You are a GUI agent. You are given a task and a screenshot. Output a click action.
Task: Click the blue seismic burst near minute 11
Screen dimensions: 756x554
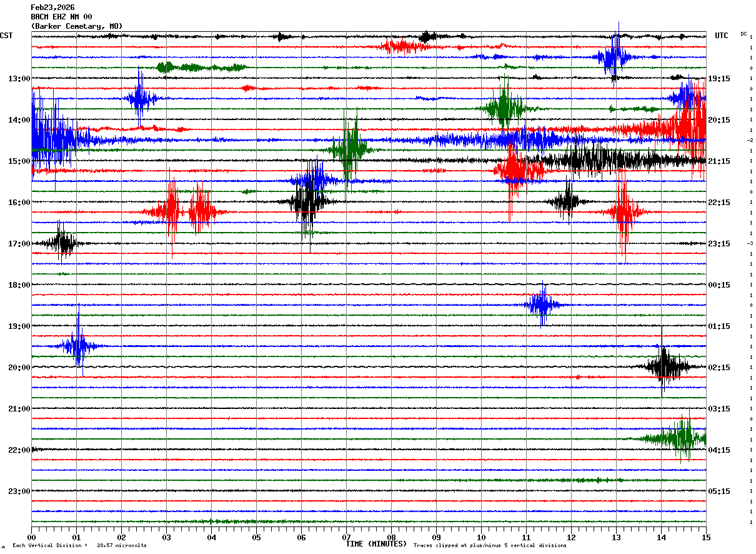pos(542,305)
